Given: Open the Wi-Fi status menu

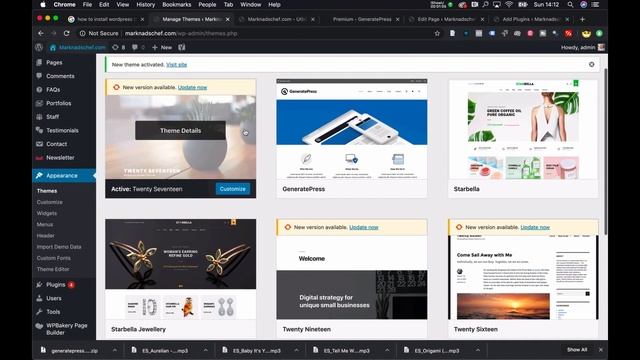Looking at the screenshot, I should 509,5.
